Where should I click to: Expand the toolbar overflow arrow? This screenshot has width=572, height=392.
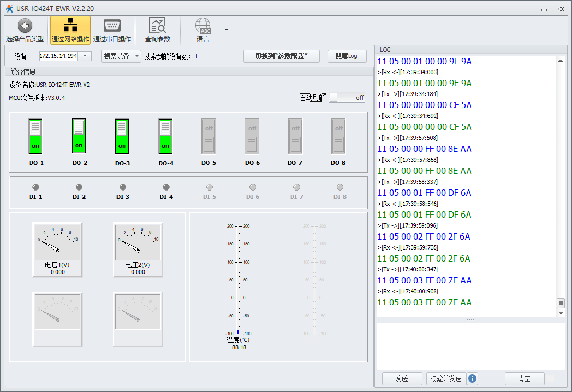coord(227,30)
